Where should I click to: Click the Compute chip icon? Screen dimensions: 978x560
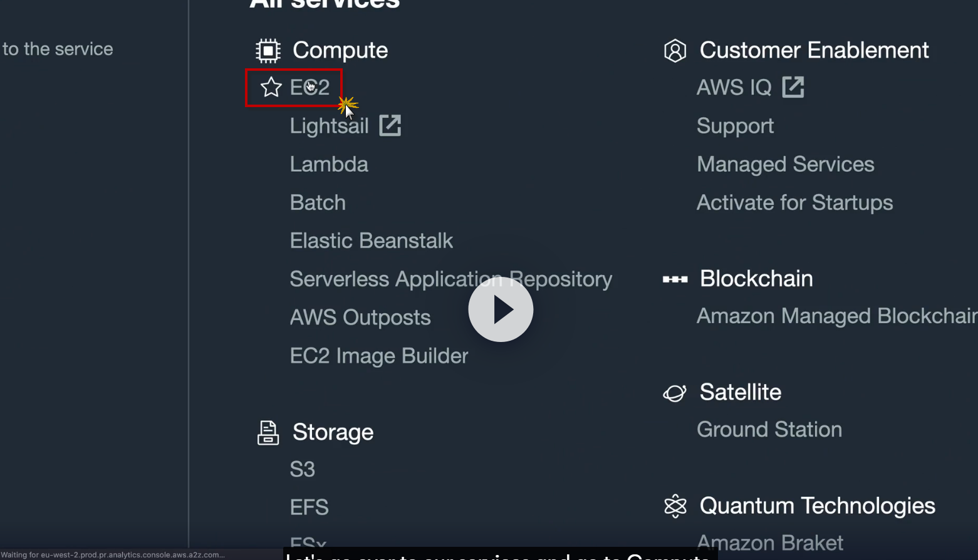point(268,51)
